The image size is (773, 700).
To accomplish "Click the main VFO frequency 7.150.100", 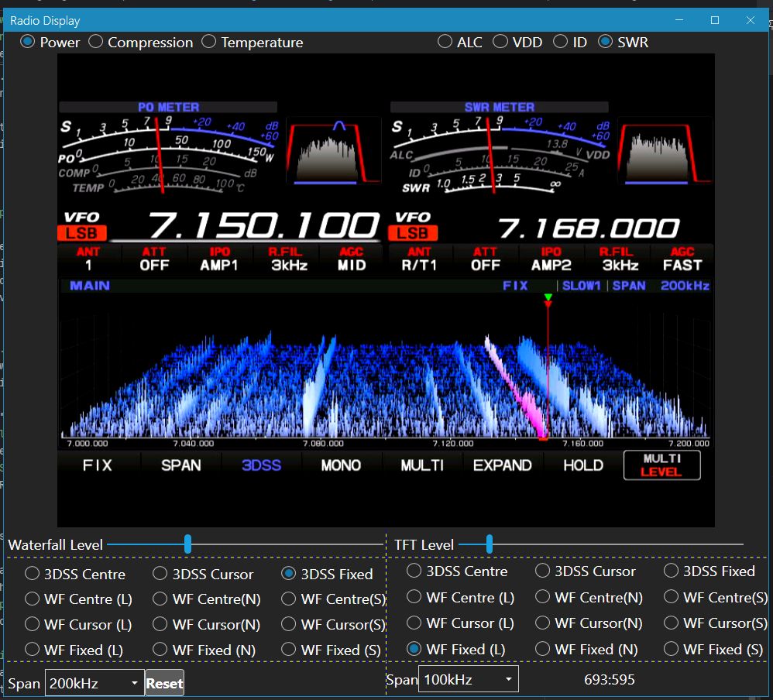I will (264, 226).
